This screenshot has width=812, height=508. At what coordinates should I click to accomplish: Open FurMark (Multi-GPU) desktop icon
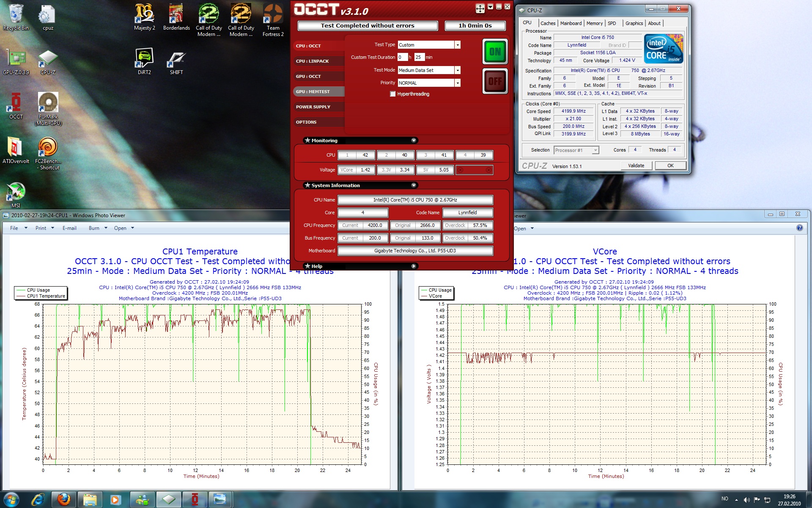(48, 109)
